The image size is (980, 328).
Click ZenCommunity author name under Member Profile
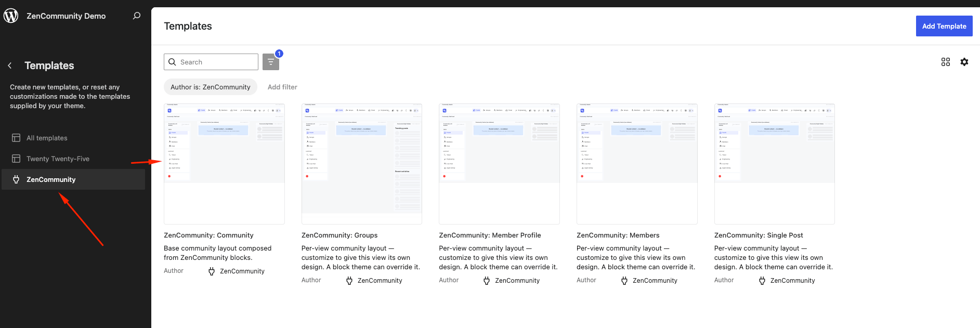tap(517, 281)
